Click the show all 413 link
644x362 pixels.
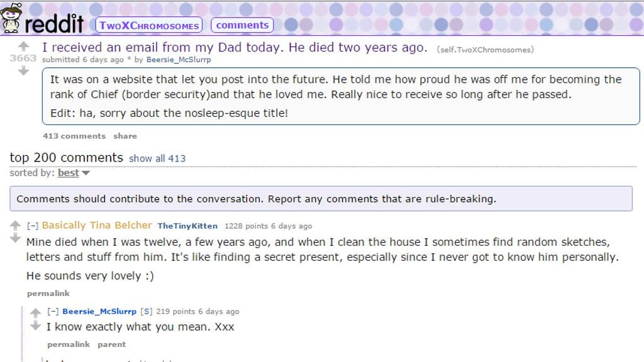(x=157, y=158)
